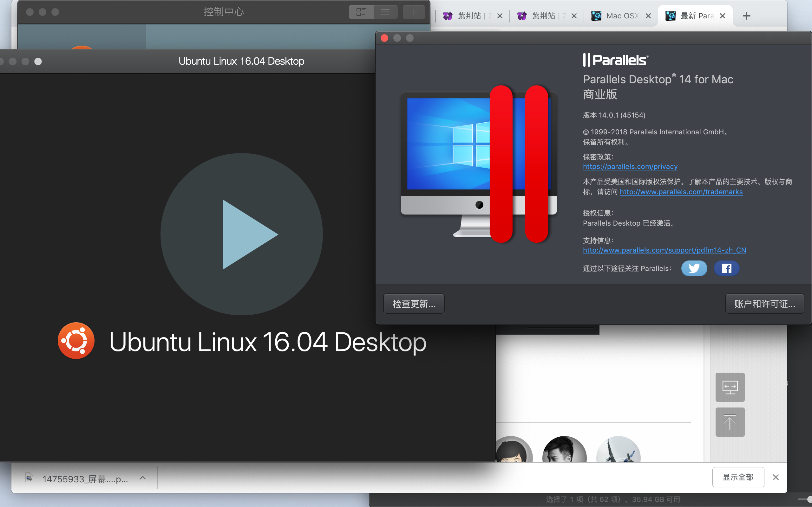The image size is (812, 507).
Task: Open a new browser tab
Action: coord(747,16)
